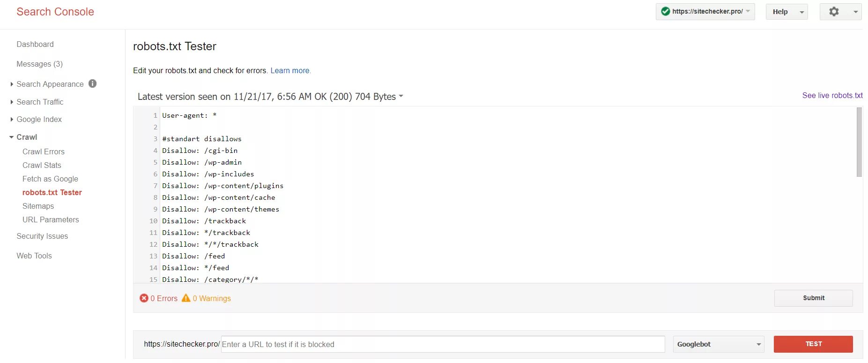Open the Help dropdown

[787, 12]
